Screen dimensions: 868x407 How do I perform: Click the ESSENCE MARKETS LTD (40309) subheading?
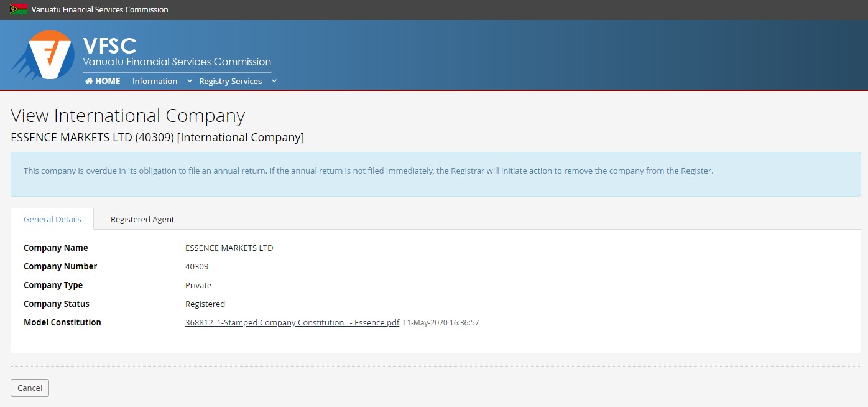pyautogui.click(x=157, y=137)
